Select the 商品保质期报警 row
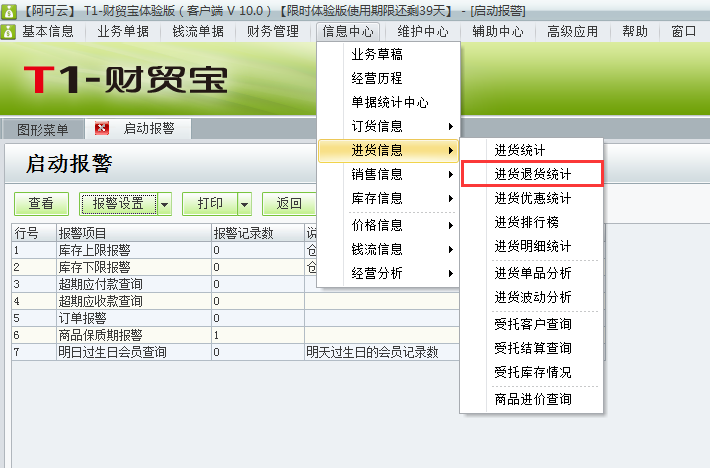The width and height of the screenshot is (710, 468). 100,335
